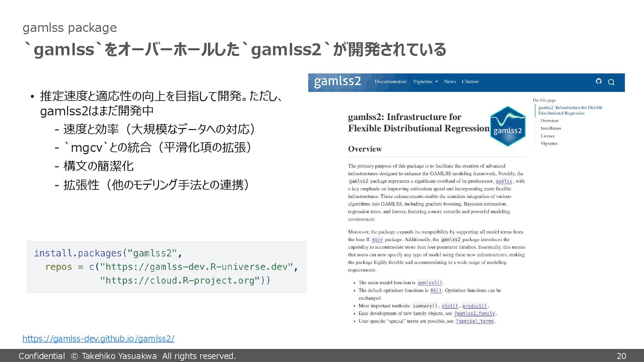Open the search magnifier icon

click(x=611, y=82)
